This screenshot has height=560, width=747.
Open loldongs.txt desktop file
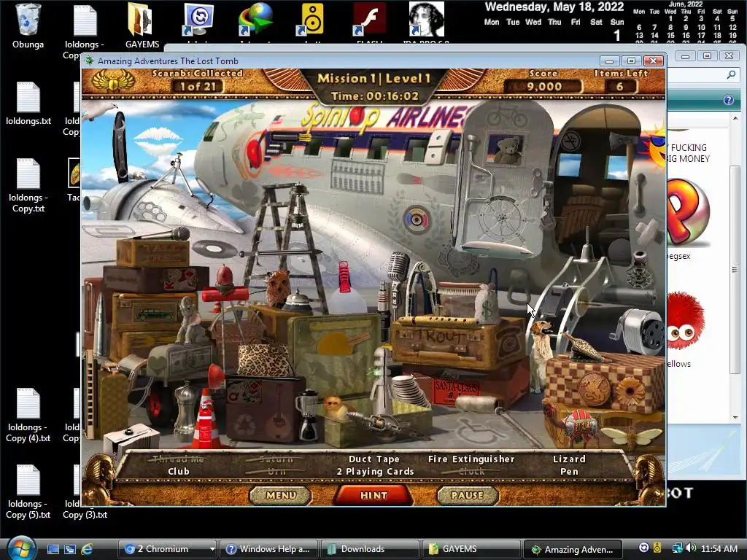(28, 104)
